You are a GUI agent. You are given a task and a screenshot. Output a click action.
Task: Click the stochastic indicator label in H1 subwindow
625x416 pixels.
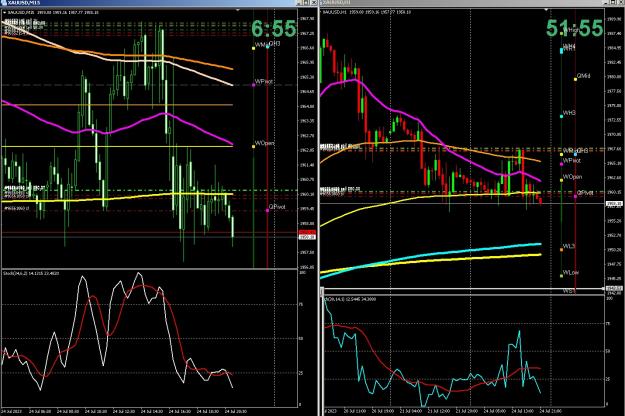tap(350, 299)
